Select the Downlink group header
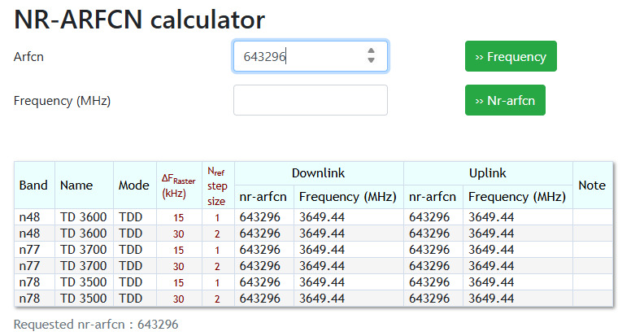Image resolution: width=644 pixels, height=336 pixels. coord(319,172)
